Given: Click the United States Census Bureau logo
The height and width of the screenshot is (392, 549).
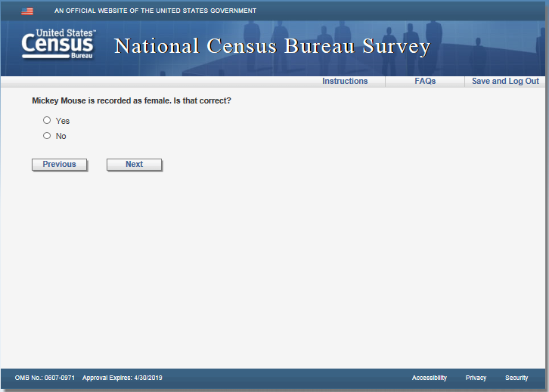Looking at the screenshot, I should pyautogui.click(x=58, y=44).
